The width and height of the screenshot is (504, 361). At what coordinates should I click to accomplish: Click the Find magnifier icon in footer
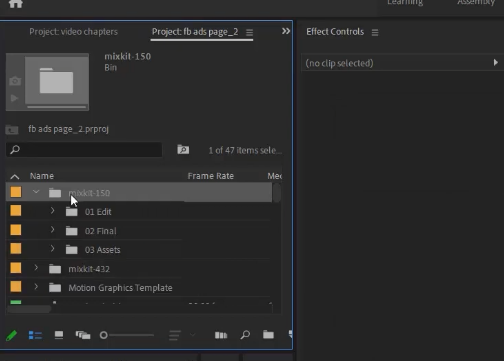point(245,335)
